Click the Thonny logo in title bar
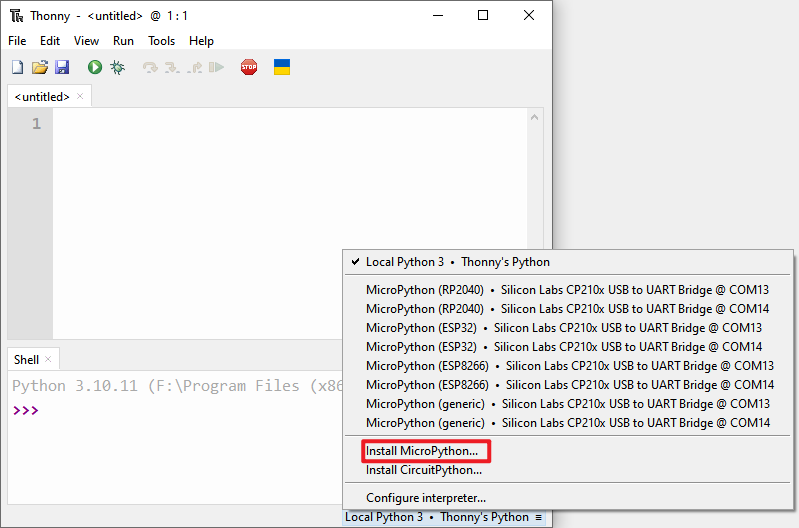799x528 pixels. 16,16
